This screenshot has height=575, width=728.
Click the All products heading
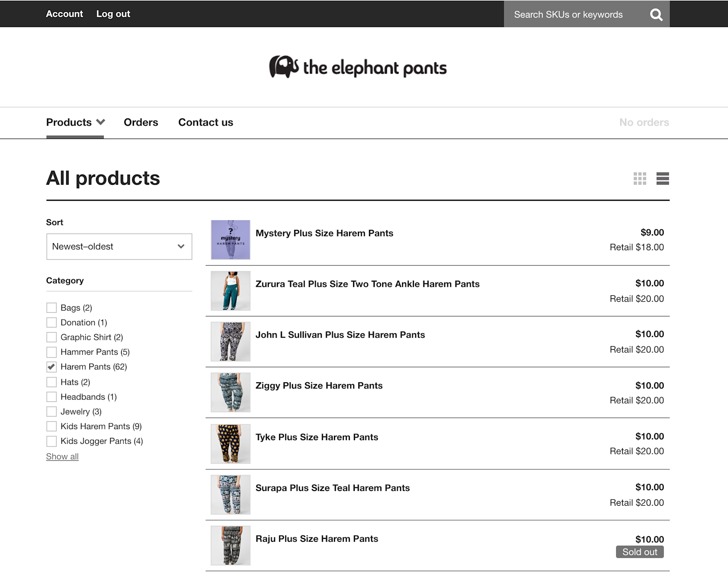[103, 179]
